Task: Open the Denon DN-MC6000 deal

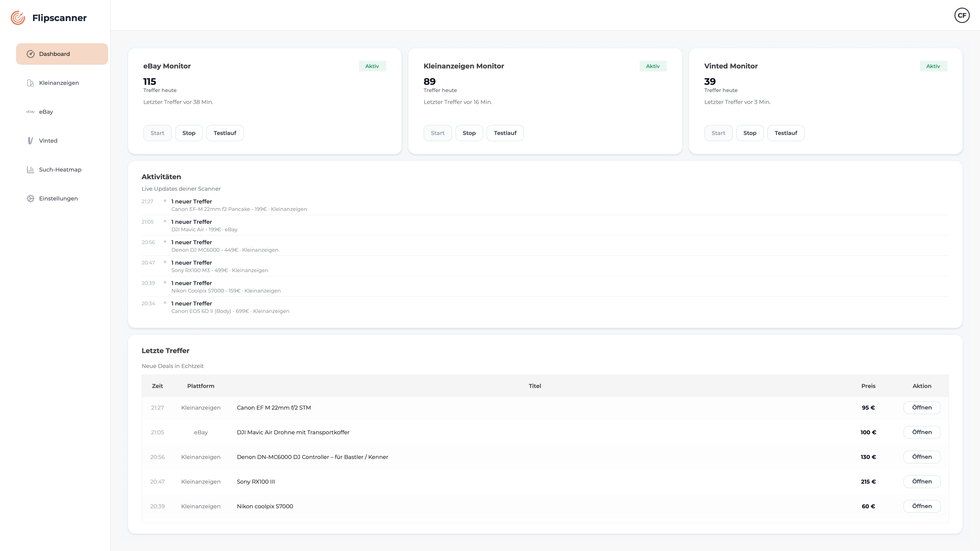Action: (x=922, y=457)
